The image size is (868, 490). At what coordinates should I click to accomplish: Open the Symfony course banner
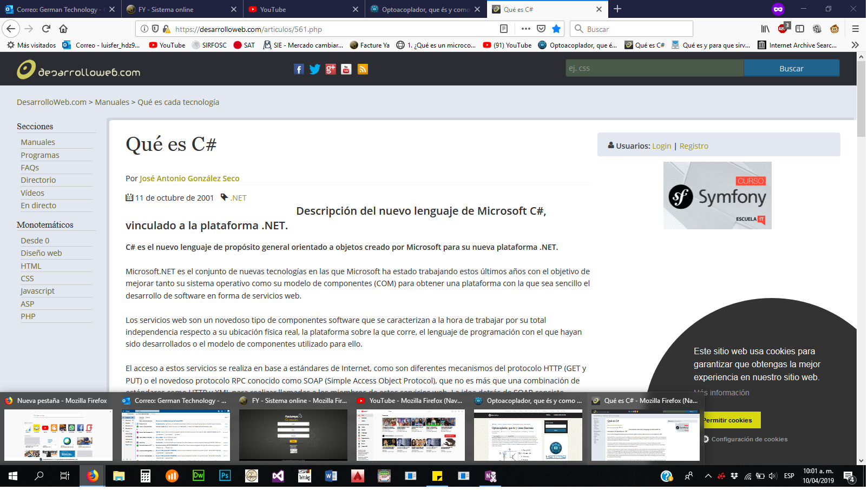718,196
